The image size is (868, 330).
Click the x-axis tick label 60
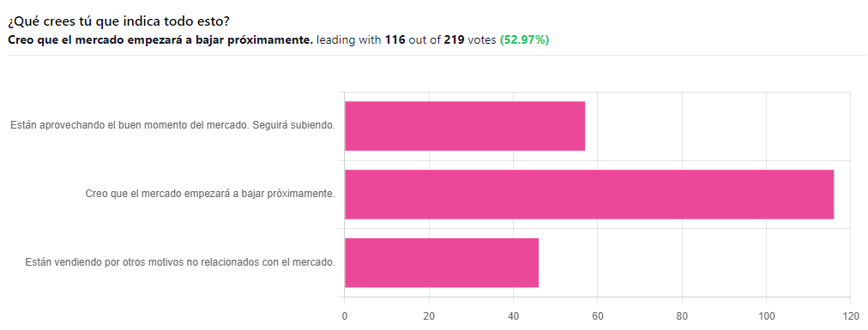[597, 315]
